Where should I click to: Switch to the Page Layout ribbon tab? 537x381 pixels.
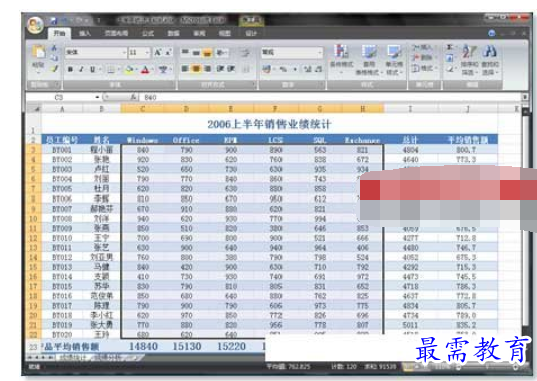click(x=116, y=33)
